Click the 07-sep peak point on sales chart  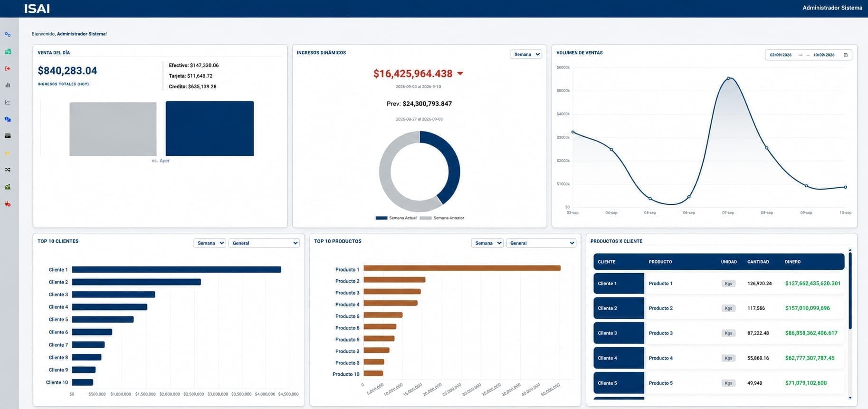tap(728, 78)
